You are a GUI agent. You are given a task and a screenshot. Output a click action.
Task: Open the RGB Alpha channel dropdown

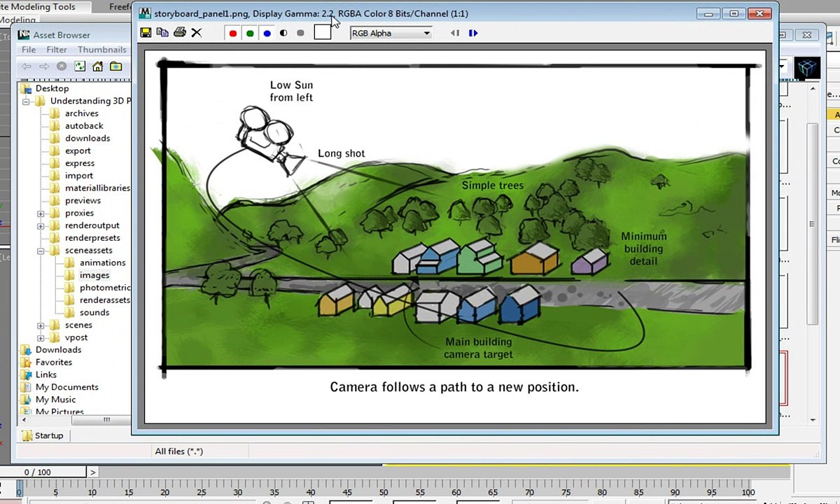[x=391, y=33]
